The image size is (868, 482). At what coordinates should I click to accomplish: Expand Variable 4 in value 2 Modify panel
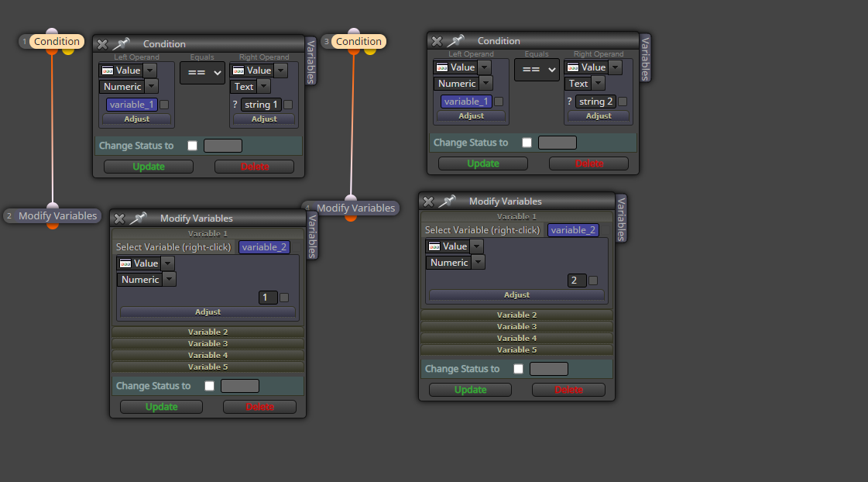tap(516, 338)
